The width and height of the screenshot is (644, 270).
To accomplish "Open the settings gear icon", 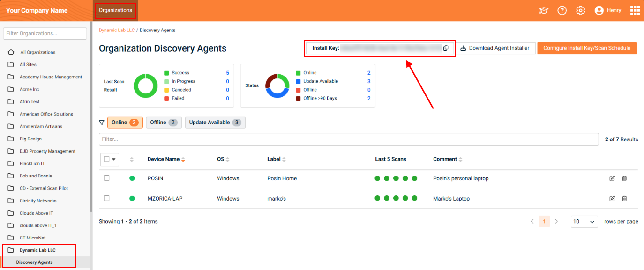I will point(580,10).
